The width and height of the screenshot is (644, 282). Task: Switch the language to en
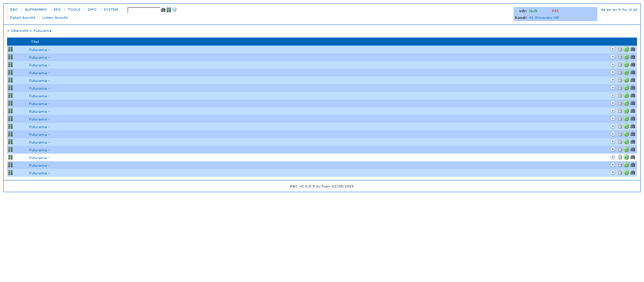[609, 10]
